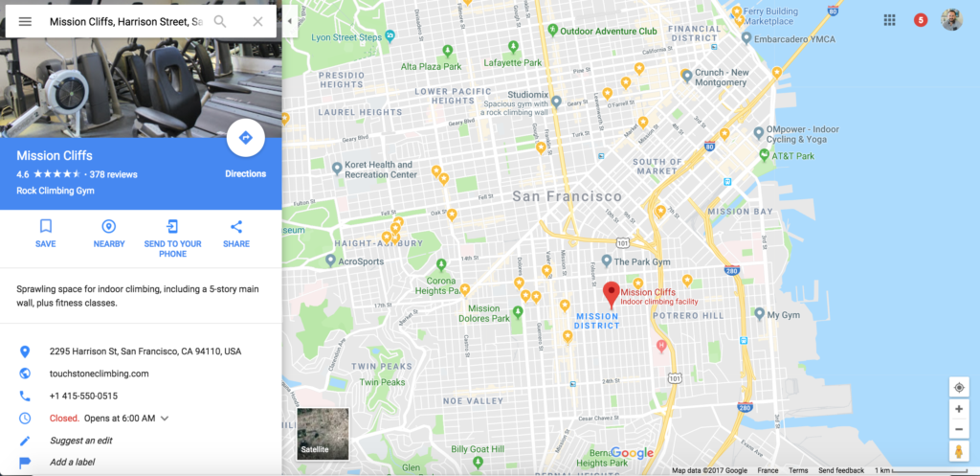Clear the search with the X icon
Viewport: 980px width, 476px height.
(257, 22)
